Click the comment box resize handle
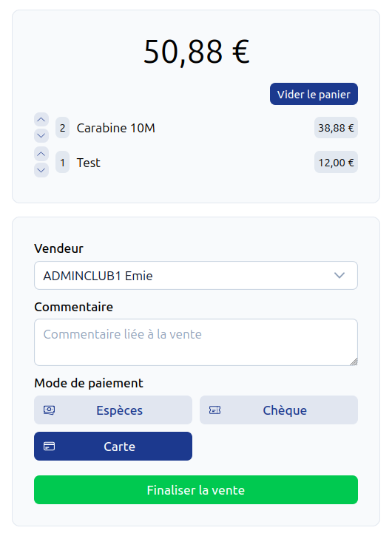Screen dimensions: 392x536 coord(354,362)
